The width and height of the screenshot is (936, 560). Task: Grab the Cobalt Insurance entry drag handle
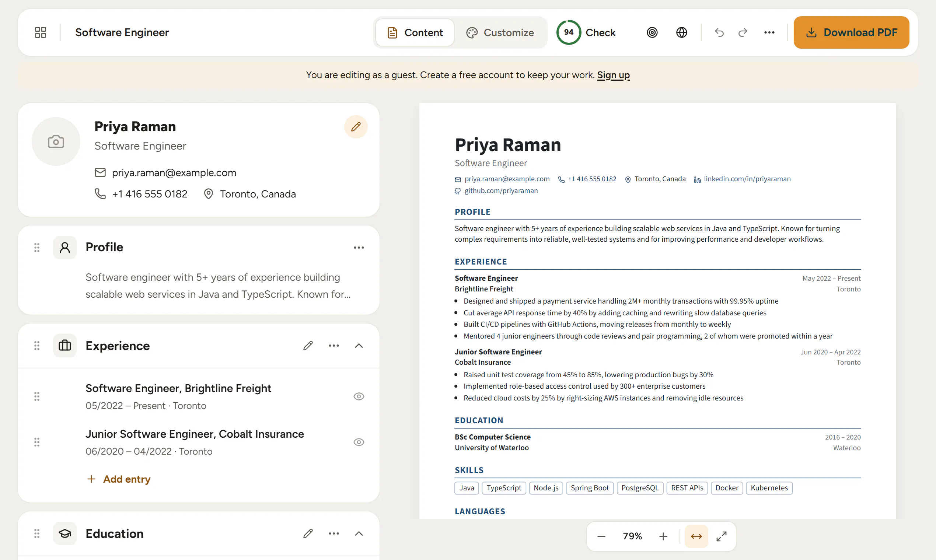pos(36,442)
